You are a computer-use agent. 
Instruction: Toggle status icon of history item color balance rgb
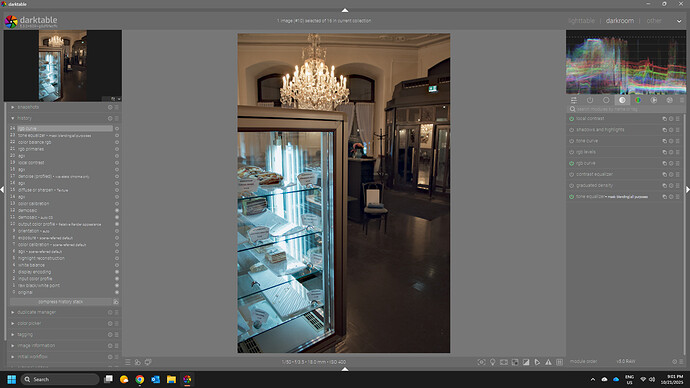click(117, 142)
